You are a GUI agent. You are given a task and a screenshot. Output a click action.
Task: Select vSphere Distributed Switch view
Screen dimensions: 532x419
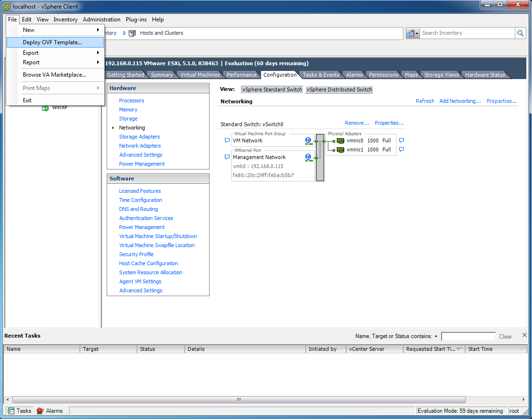coord(339,90)
